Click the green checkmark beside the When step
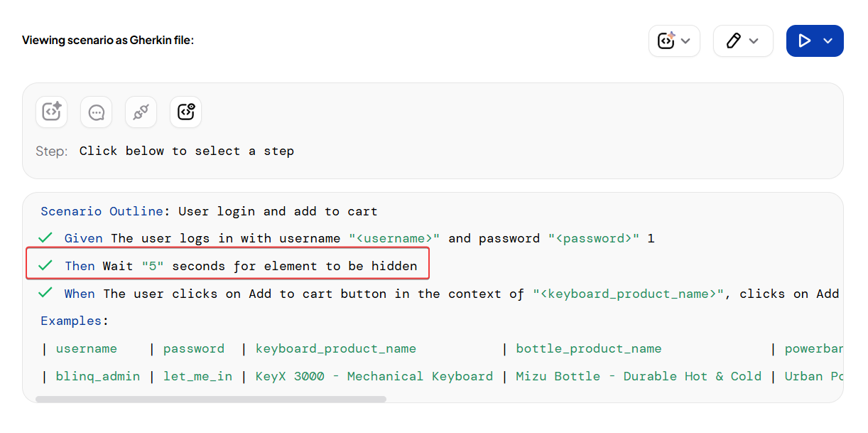The width and height of the screenshot is (868, 433). (45, 293)
